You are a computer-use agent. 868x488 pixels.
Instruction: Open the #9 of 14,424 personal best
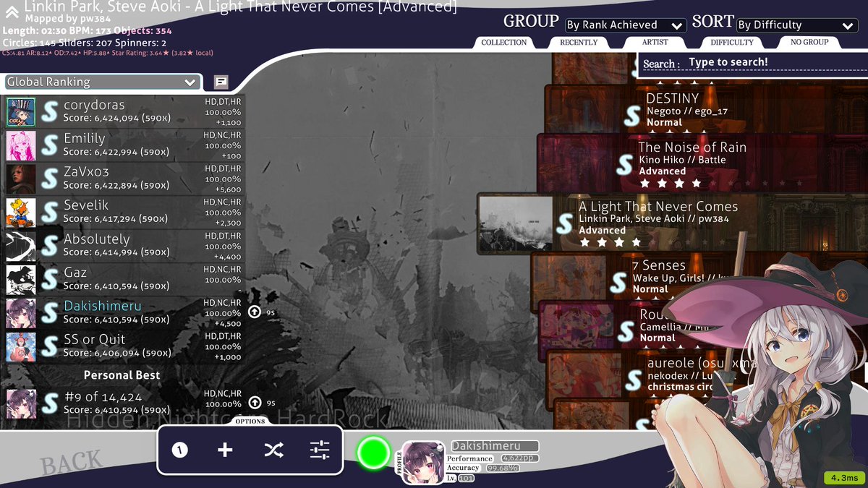(x=124, y=403)
